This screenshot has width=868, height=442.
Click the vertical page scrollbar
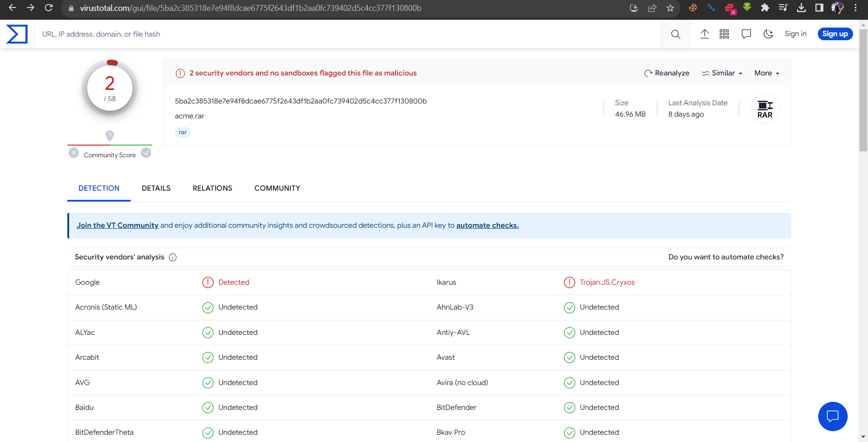[863, 90]
